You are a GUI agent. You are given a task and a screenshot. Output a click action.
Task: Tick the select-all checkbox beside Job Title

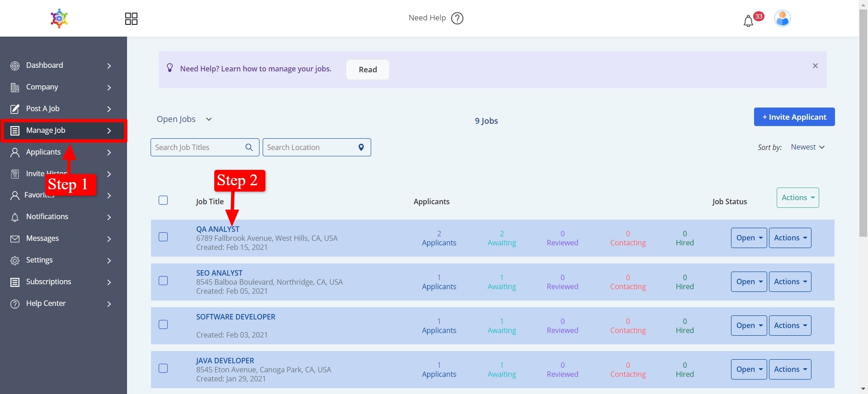[163, 200]
